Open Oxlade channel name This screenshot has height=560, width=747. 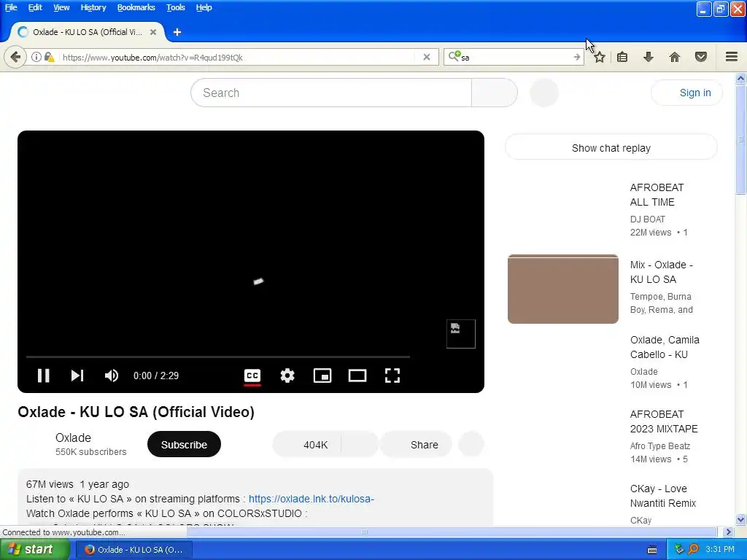(73, 437)
